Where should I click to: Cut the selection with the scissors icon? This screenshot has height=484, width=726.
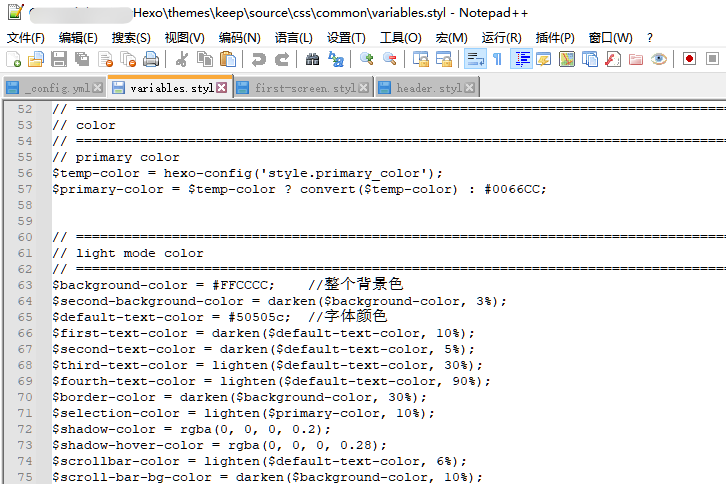click(182, 59)
